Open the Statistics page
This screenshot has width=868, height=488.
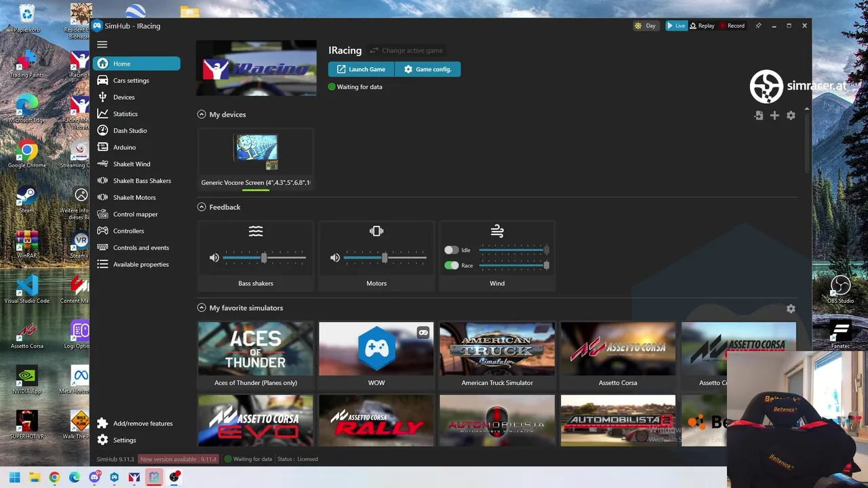tap(137, 114)
